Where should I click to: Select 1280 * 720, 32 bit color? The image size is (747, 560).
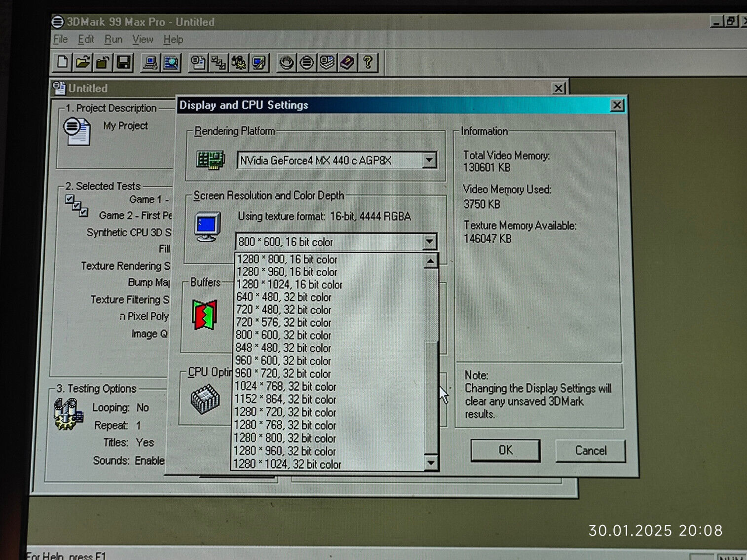pos(329,412)
